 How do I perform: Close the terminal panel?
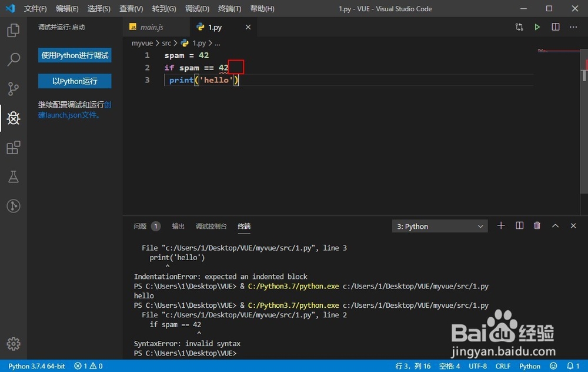(x=573, y=225)
